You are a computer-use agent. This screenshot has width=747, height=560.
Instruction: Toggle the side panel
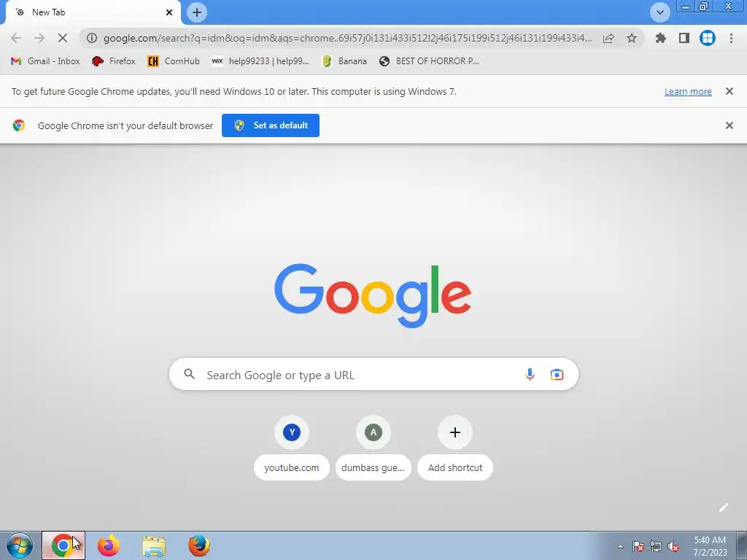pos(684,38)
